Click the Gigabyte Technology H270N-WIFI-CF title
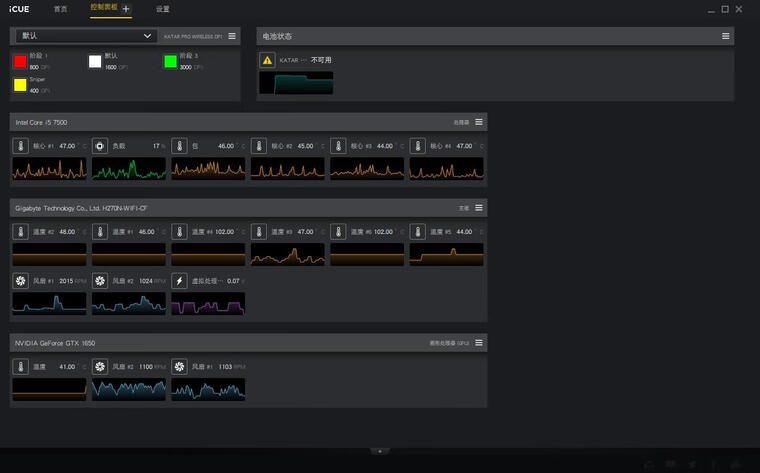 [x=81, y=208]
